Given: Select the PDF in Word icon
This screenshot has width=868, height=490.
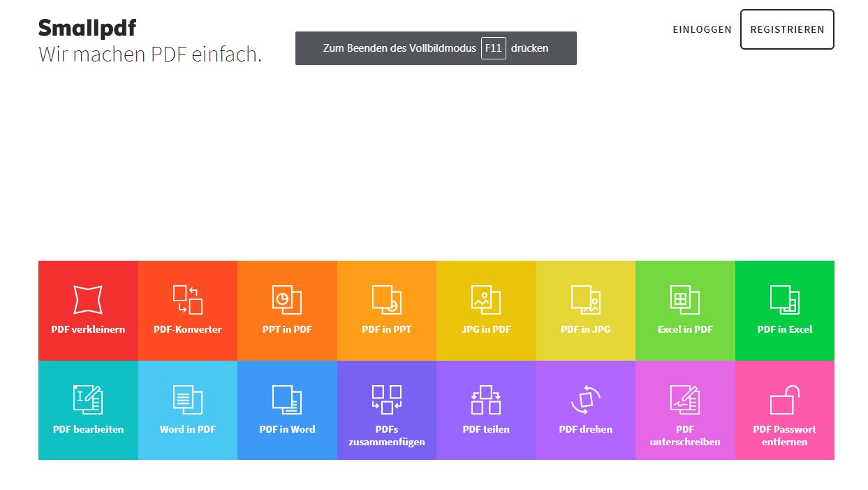Looking at the screenshot, I should point(287,399).
